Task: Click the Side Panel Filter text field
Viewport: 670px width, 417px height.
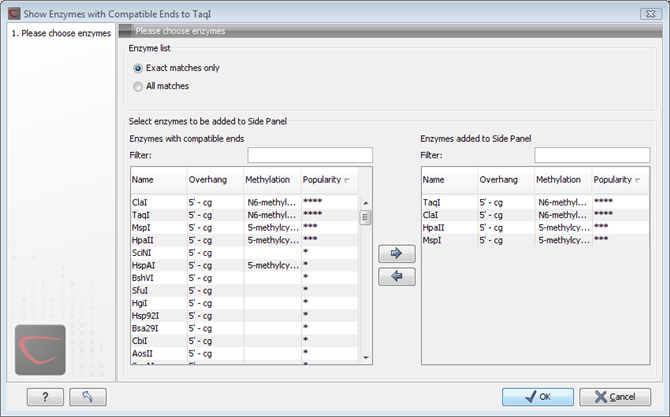Action: pyautogui.click(x=591, y=155)
